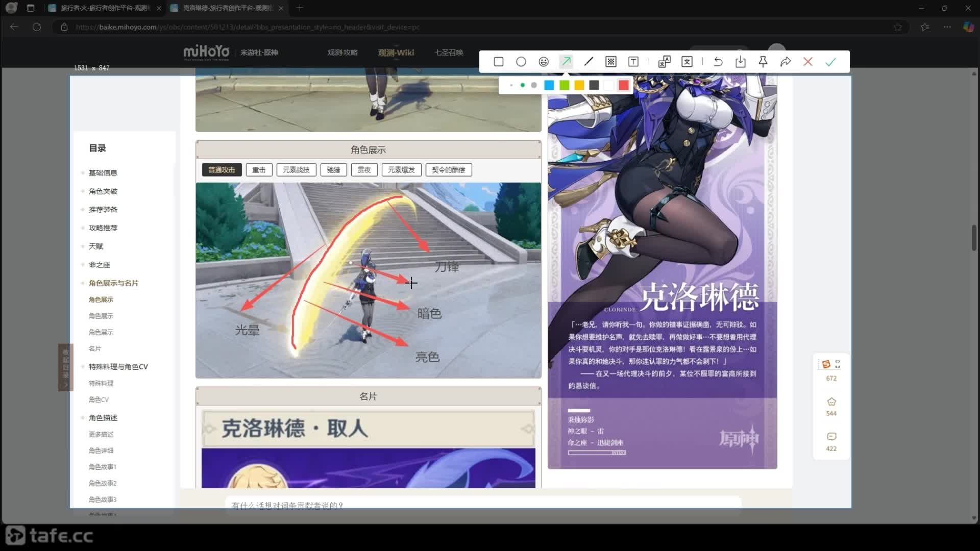Pin the screenshot to screen
980x551 pixels.
tap(763, 62)
